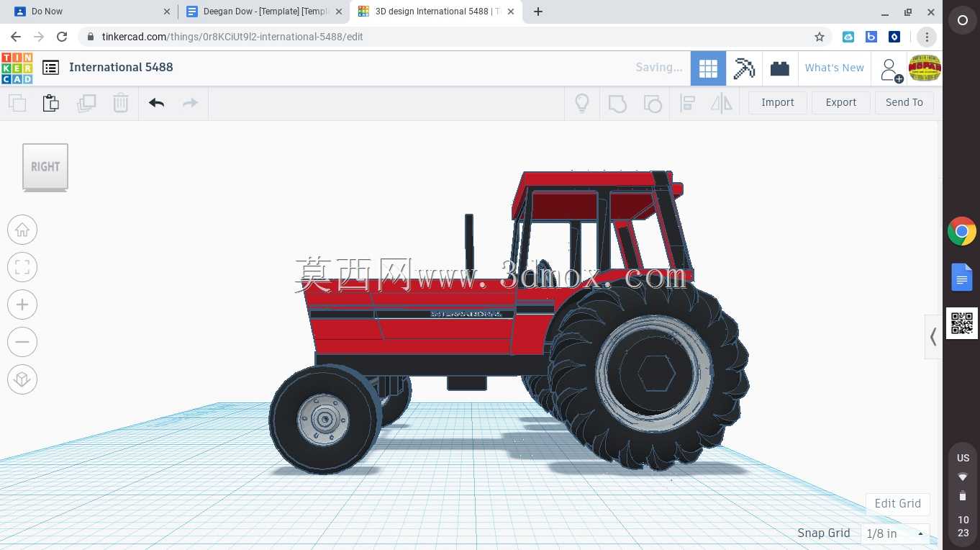Open the ChromeOS launcher circle
This screenshot has width=980, height=550.
pos(962,21)
